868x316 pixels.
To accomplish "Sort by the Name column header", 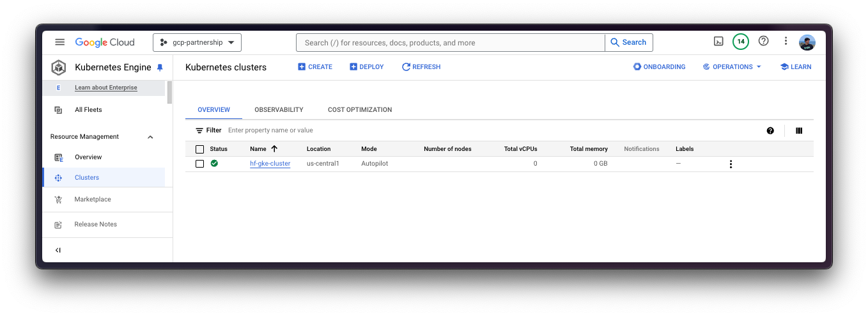I will point(258,149).
